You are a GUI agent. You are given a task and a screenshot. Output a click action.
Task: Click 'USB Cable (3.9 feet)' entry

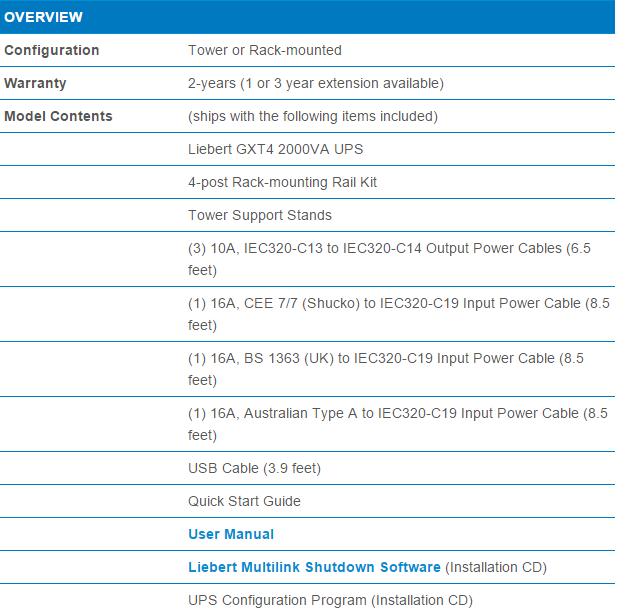[x=255, y=468]
